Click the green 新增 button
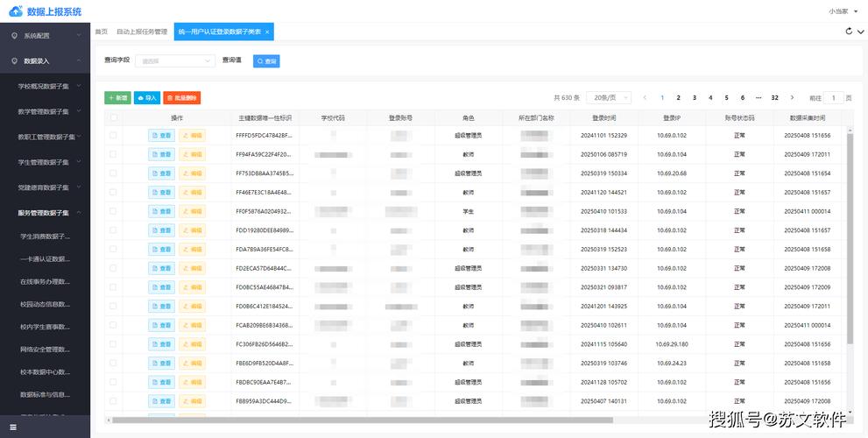 pyautogui.click(x=117, y=98)
